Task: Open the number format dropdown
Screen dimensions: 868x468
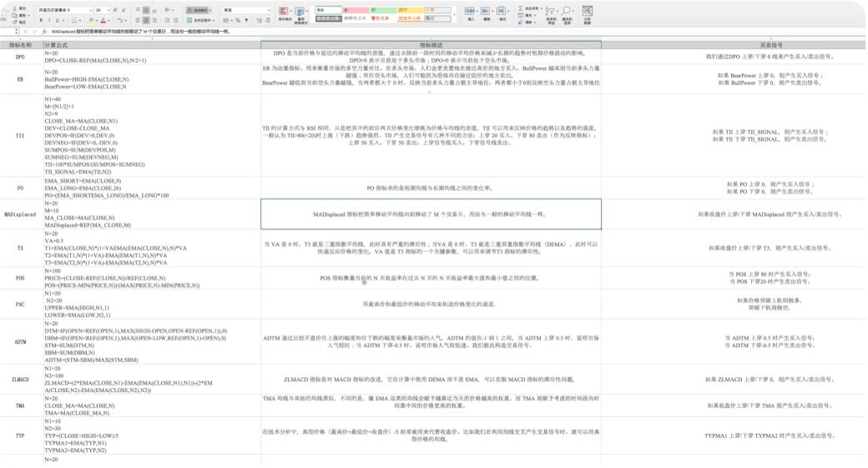Action: pos(269,10)
